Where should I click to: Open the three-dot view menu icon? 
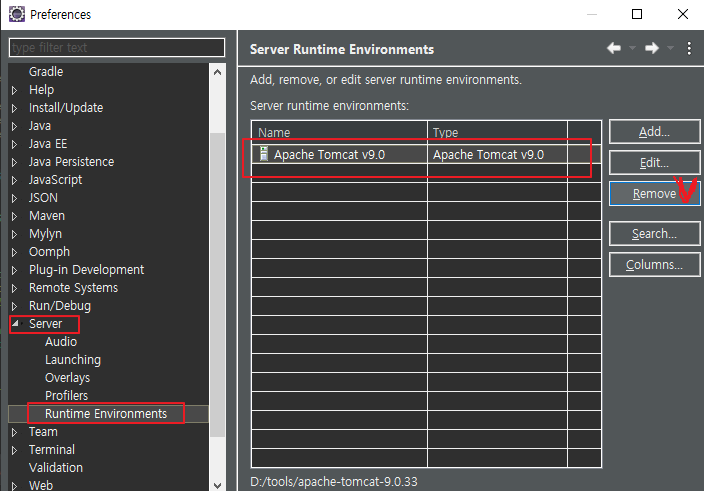point(689,48)
